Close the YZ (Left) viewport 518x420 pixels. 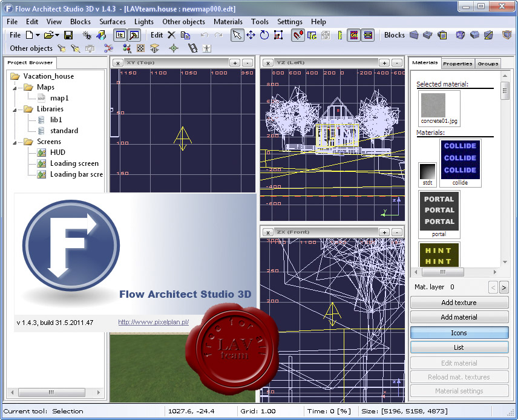[x=268, y=63]
